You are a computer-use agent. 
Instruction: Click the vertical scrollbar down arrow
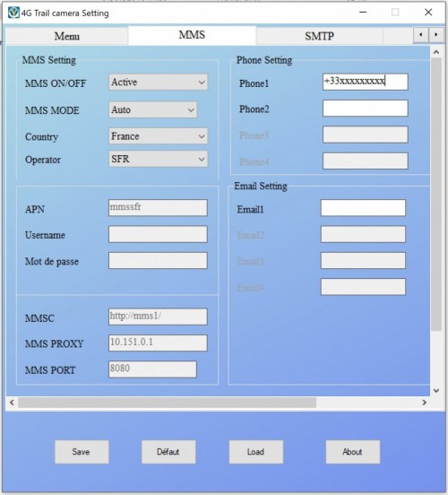click(x=436, y=390)
